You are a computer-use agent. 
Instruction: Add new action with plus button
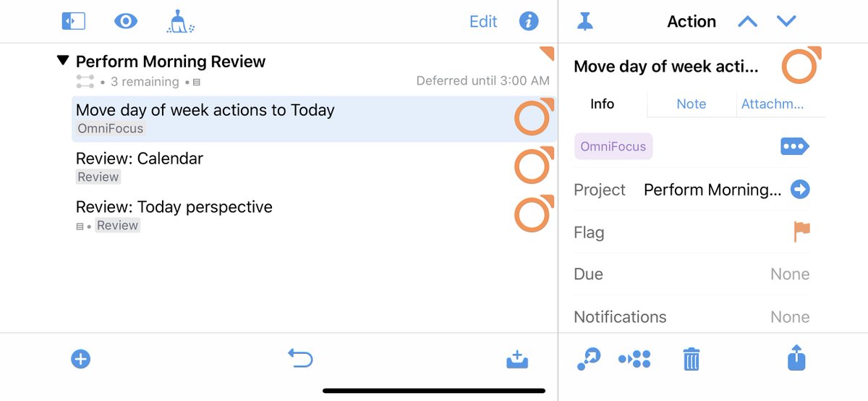point(80,359)
